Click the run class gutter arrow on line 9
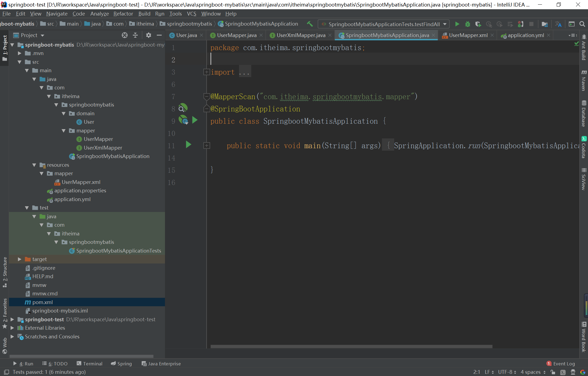Viewport: 588px width, 376px height. 195,120
